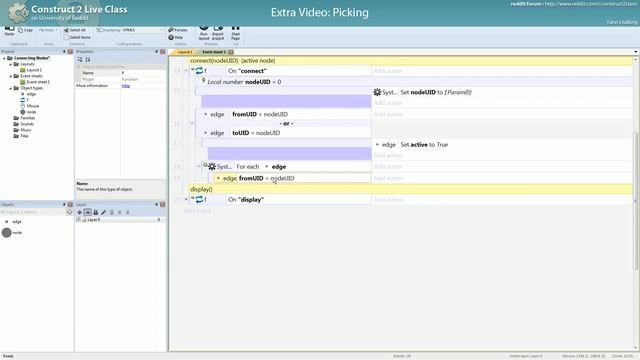Click function icon in On "display" event

(199, 199)
